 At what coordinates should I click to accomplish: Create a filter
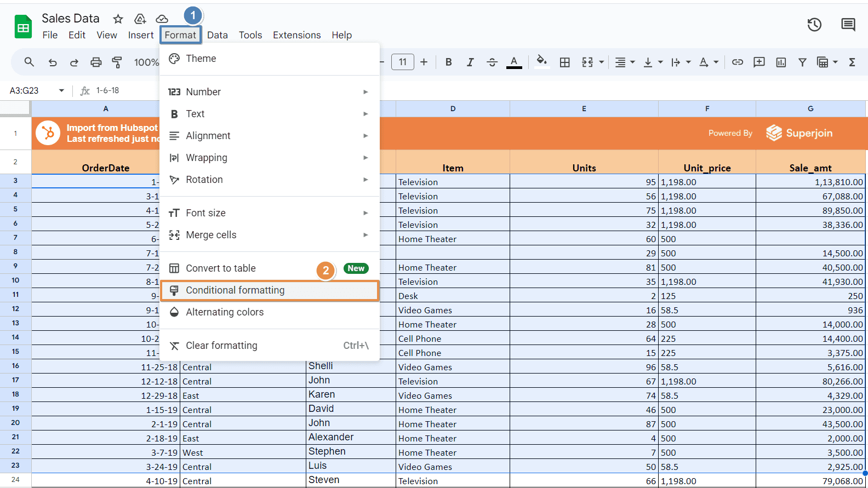pyautogui.click(x=802, y=62)
